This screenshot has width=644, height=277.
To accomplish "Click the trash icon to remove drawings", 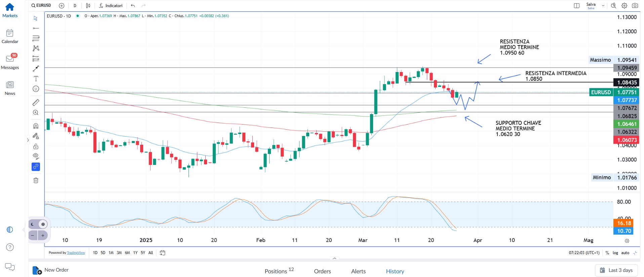I will pyautogui.click(x=36, y=180).
